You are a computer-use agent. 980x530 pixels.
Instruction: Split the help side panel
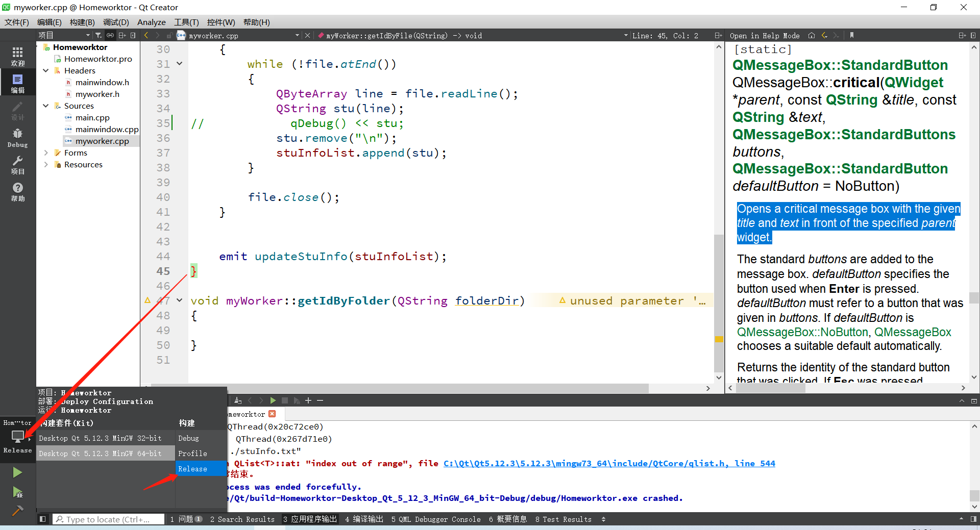(962, 35)
